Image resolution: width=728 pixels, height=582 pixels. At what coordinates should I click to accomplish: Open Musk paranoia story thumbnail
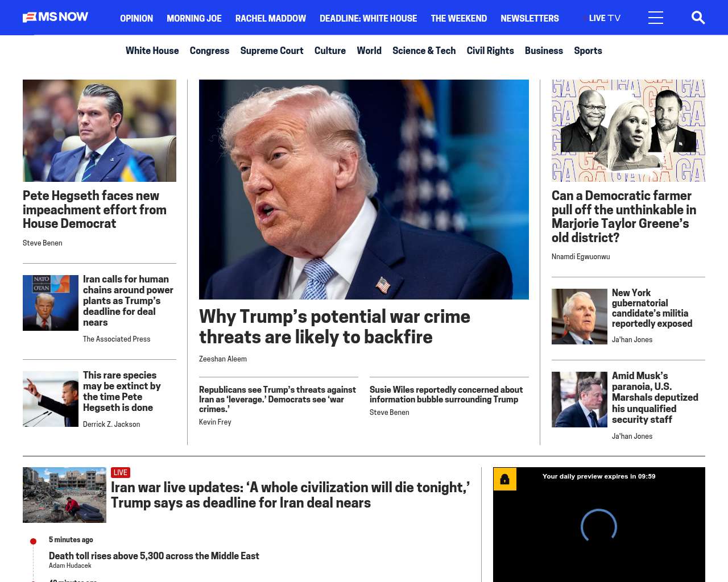pyautogui.click(x=580, y=400)
